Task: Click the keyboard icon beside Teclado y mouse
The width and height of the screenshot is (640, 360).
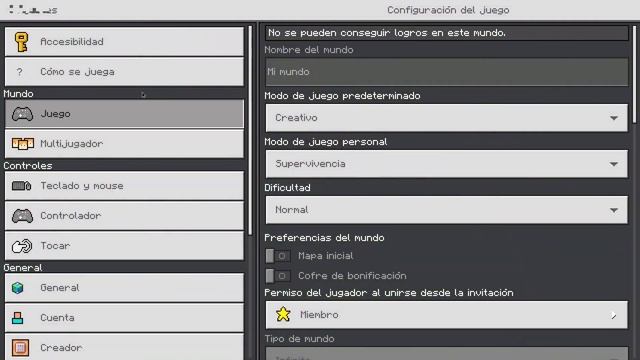Action: [x=22, y=186]
